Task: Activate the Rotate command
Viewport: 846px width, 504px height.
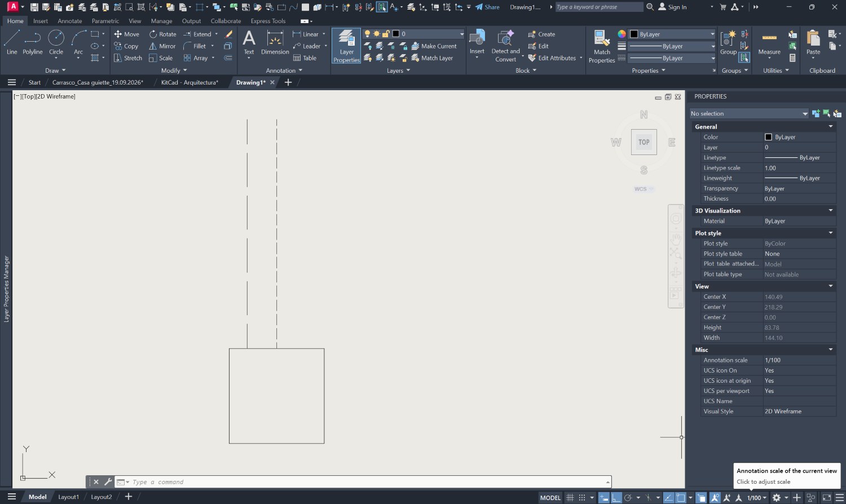Action: (162, 34)
